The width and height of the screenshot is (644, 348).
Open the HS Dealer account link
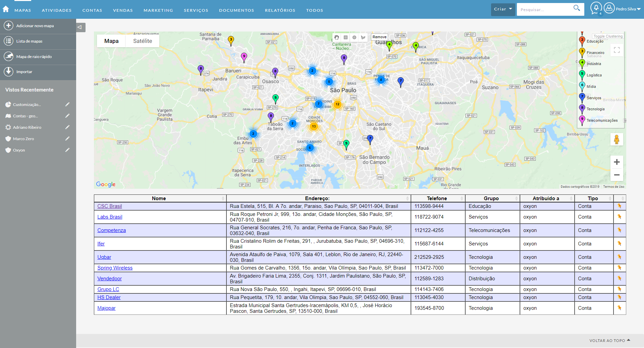click(109, 297)
